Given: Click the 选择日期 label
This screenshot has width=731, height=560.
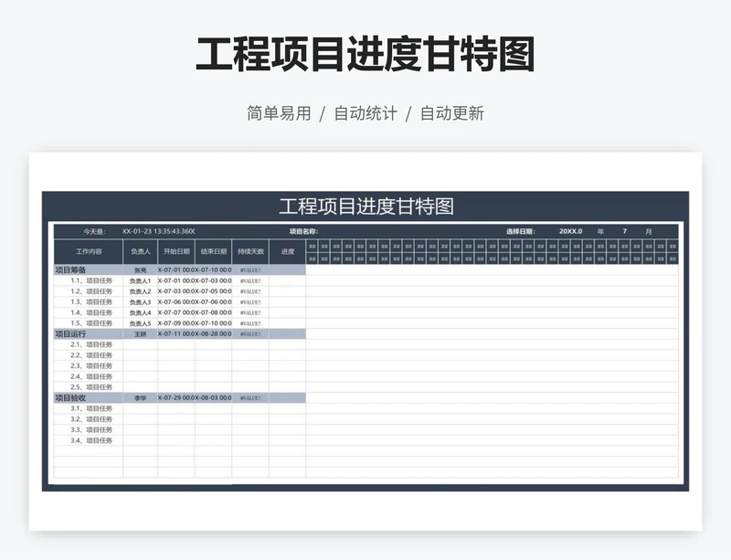Looking at the screenshot, I should (521, 232).
